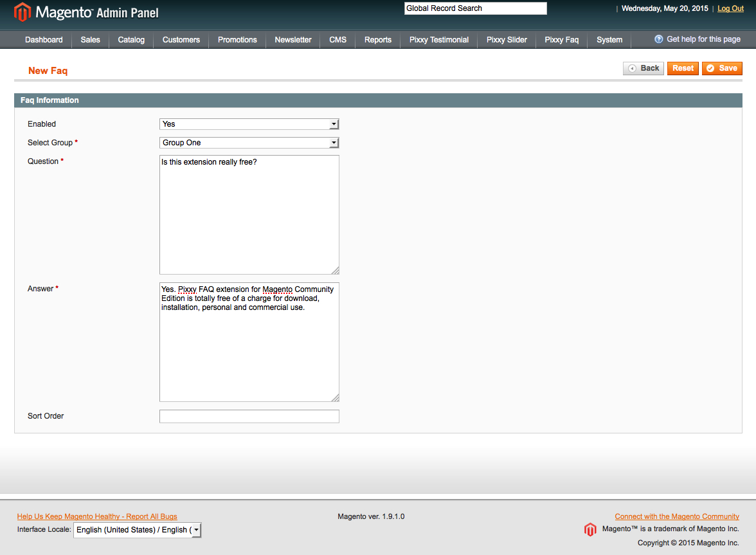Click the Log Out link
756x555 pixels.
tap(730, 8)
